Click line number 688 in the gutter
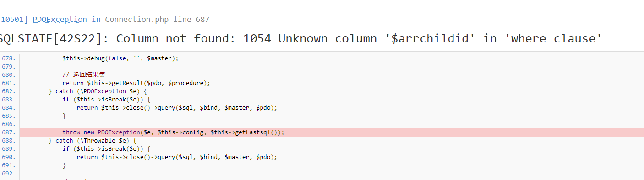The height and width of the screenshot is (180, 644). (x=8, y=141)
